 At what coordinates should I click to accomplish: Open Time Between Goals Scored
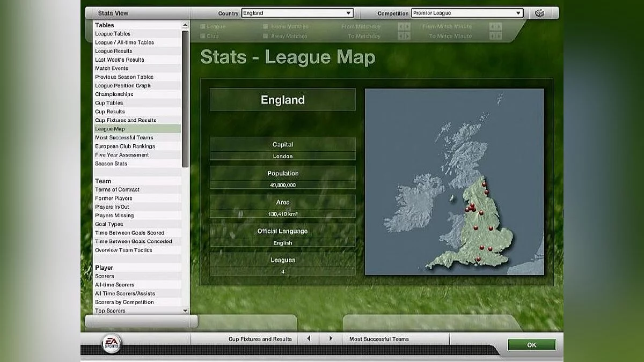click(137, 233)
